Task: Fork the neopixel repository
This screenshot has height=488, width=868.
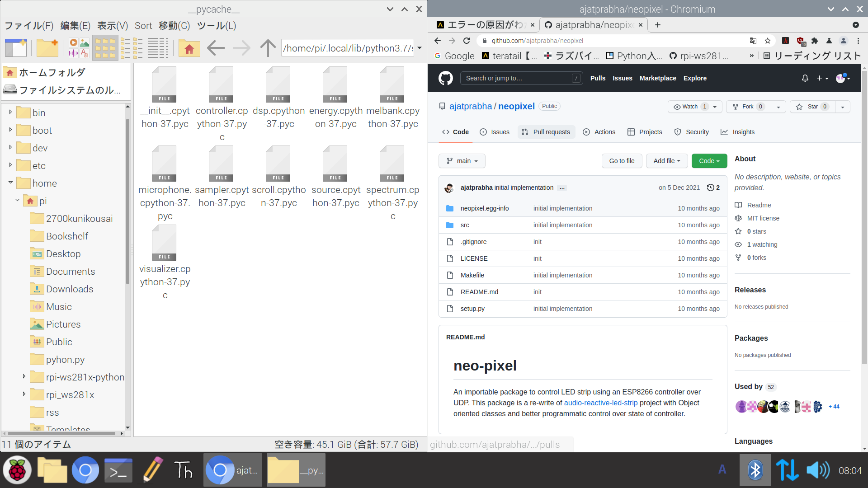Action: [748, 107]
